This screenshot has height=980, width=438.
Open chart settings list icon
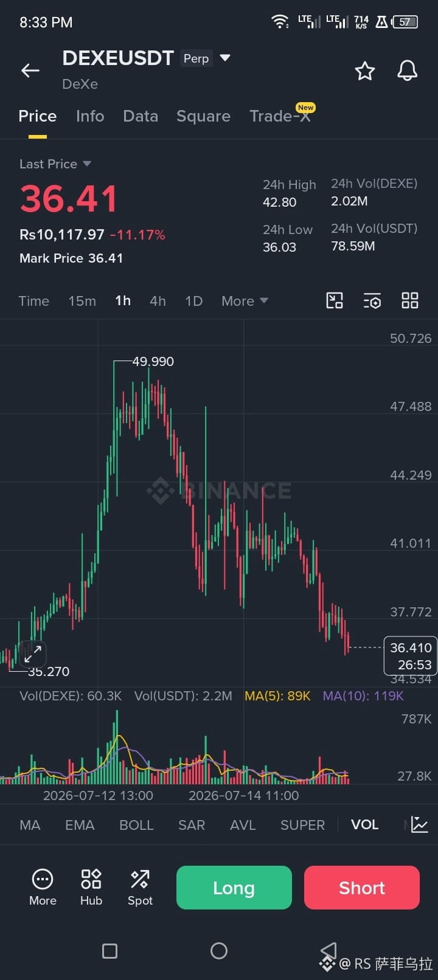(x=372, y=301)
